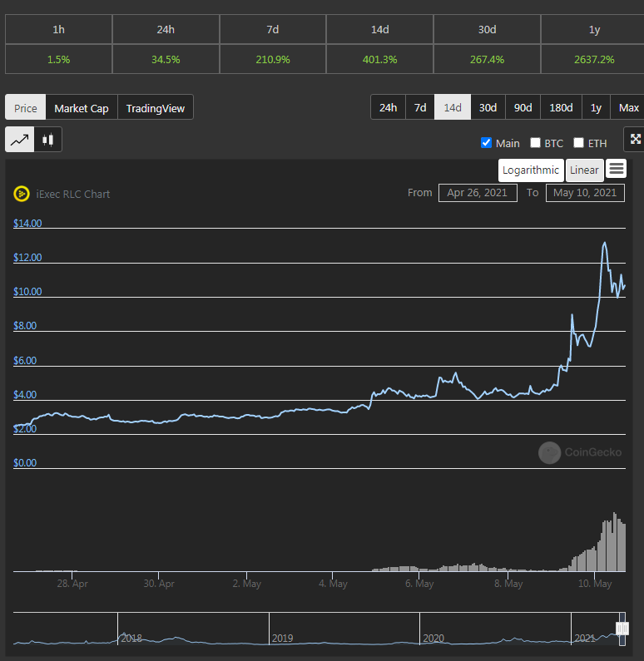Click the 14d change value 401.3%
The image size is (644, 661).
tap(379, 59)
